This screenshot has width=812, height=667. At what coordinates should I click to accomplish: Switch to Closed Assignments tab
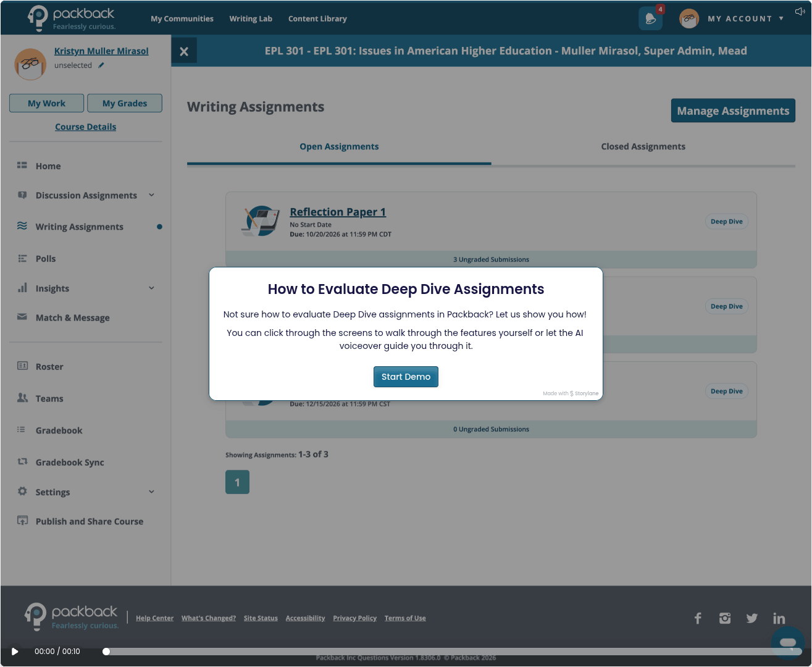(643, 146)
